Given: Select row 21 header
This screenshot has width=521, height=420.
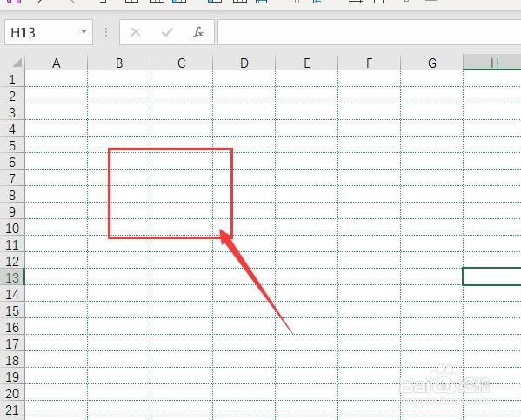Looking at the screenshot, I should pos(12,410).
